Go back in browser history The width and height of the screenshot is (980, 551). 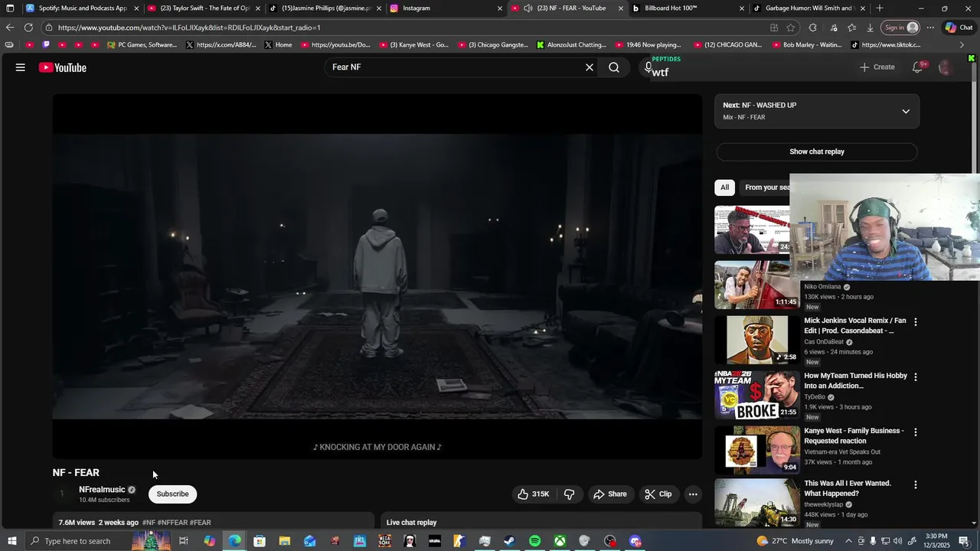10,28
